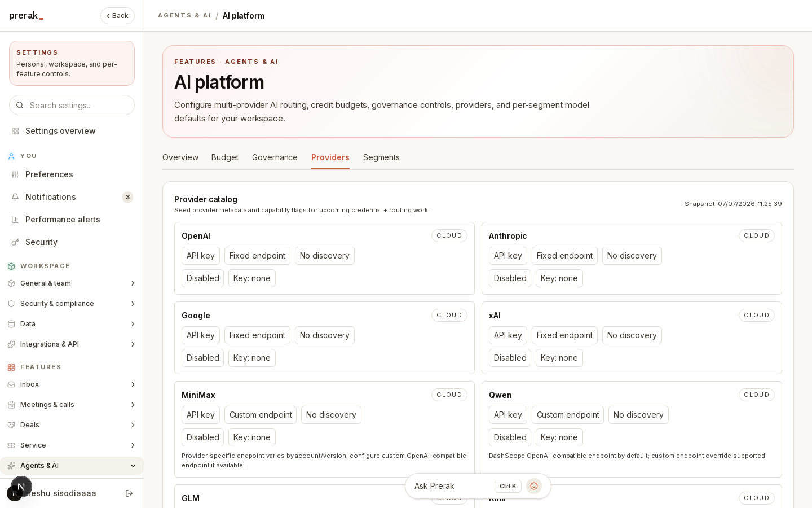Switch to the Overview tab
The image size is (812, 508).
[x=180, y=157]
